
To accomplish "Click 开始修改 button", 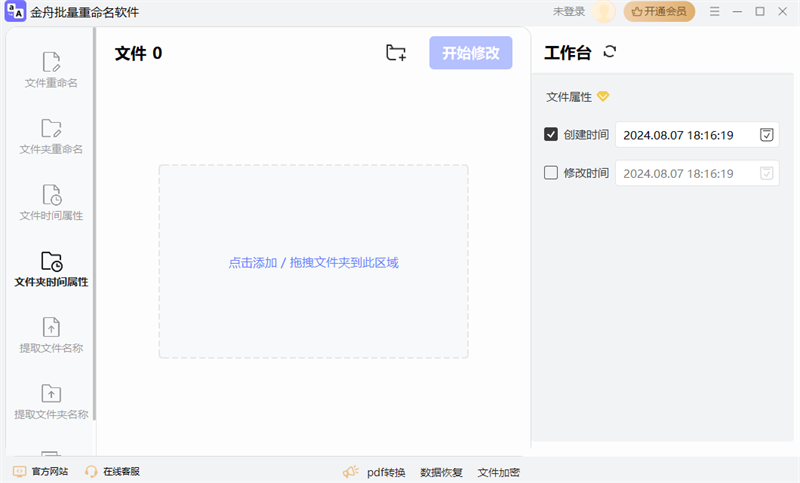I will tap(470, 53).
